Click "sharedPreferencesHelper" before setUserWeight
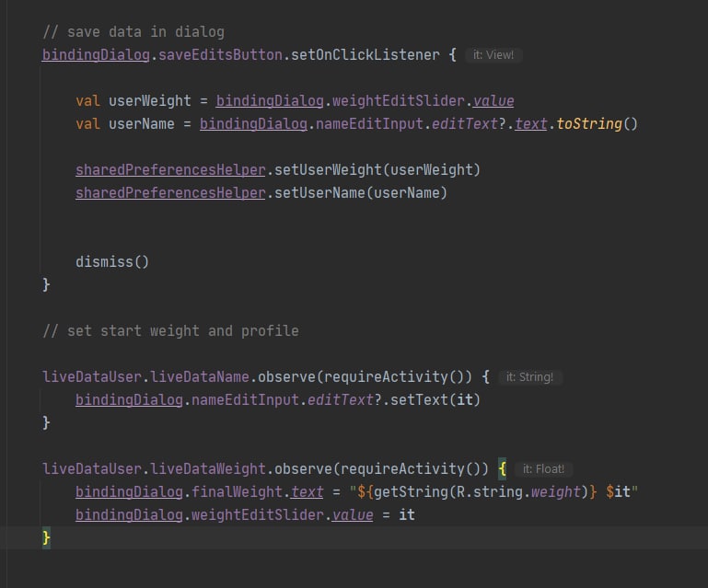The height and width of the screenshot is (588, 708). (170, 169)
